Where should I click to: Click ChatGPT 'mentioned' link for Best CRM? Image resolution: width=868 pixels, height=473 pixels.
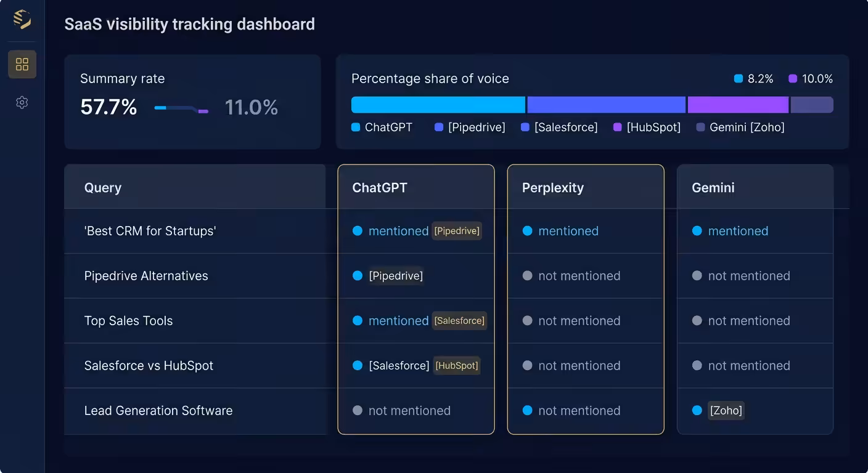[398, 231]
